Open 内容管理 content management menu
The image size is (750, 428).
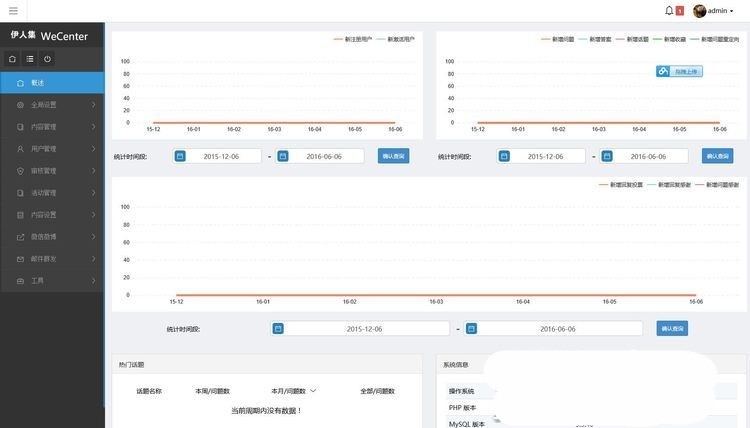52,127
